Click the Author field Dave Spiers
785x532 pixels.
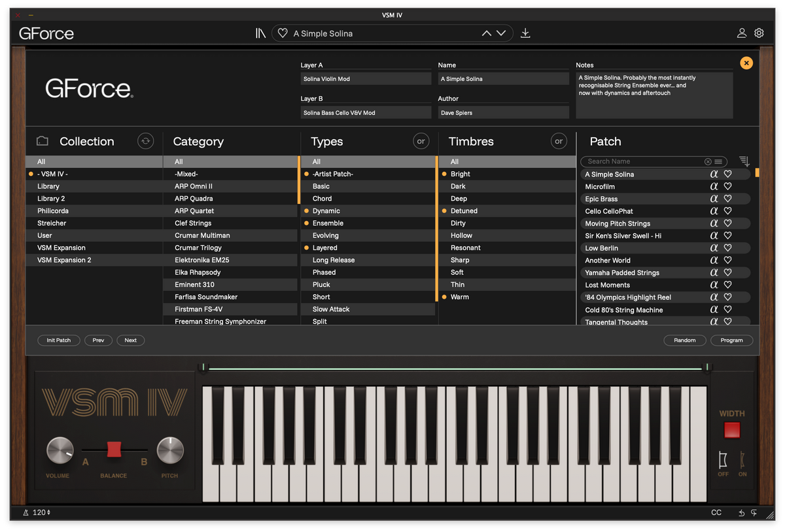click(x=503, y=112)
